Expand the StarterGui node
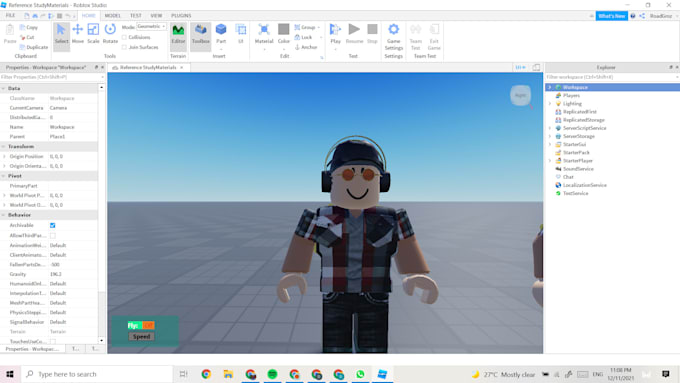This screenshot has height=383, width=680. point(550,144)
